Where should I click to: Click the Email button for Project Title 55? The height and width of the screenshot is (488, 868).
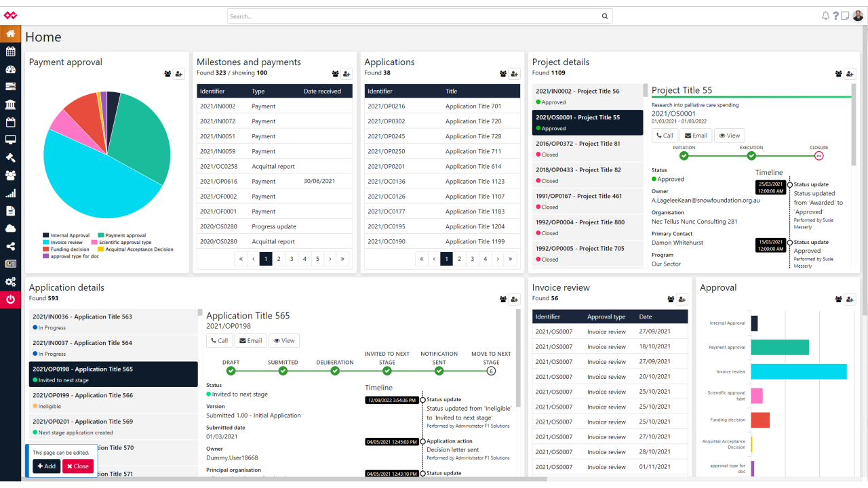click(696, 136)
